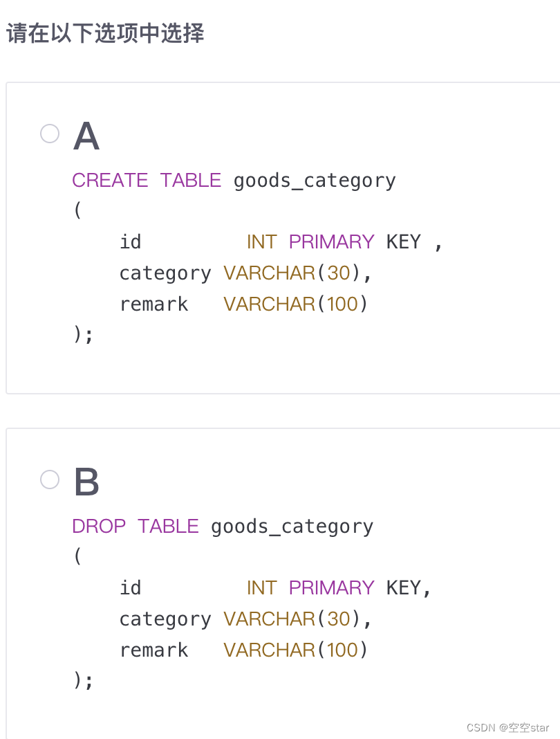Click the CSDN @空空star watermark

(507, 728)
